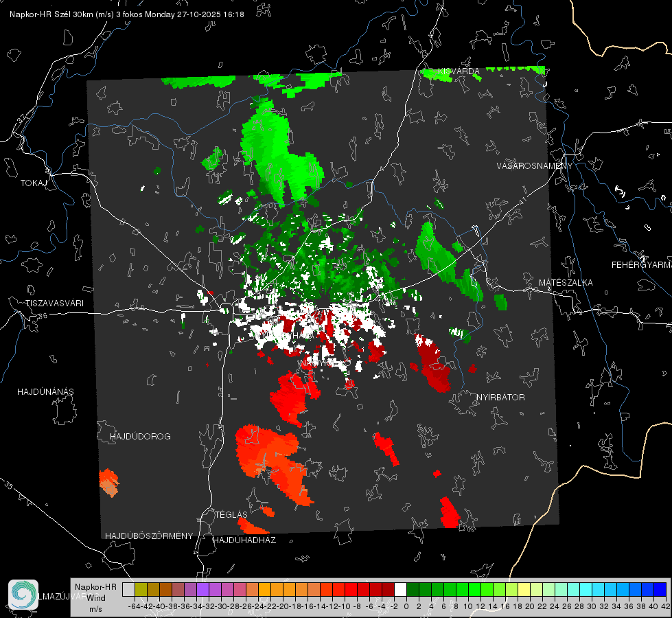Click the white swatch in the wind legend
672x618 pixels.
[400, 589]
